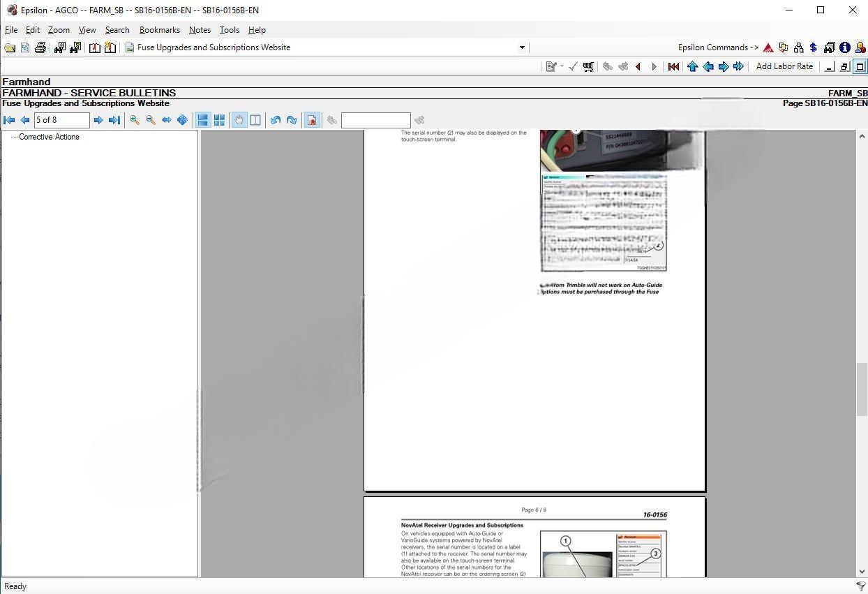Viewport: 868px width, 594px height.
Task: Click the printer icon in the toolbar
Action: tap(40, 47)
